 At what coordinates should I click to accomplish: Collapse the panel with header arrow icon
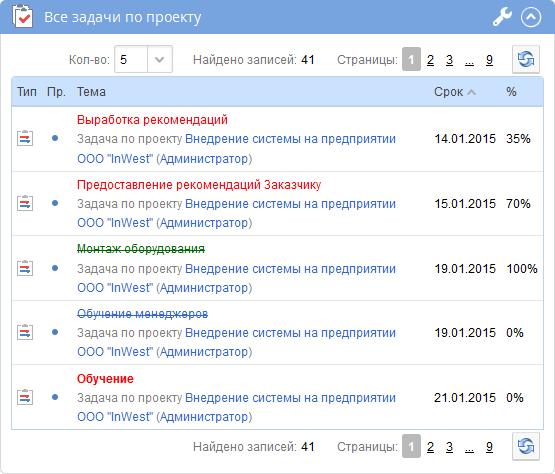click(x=531, y=17)
